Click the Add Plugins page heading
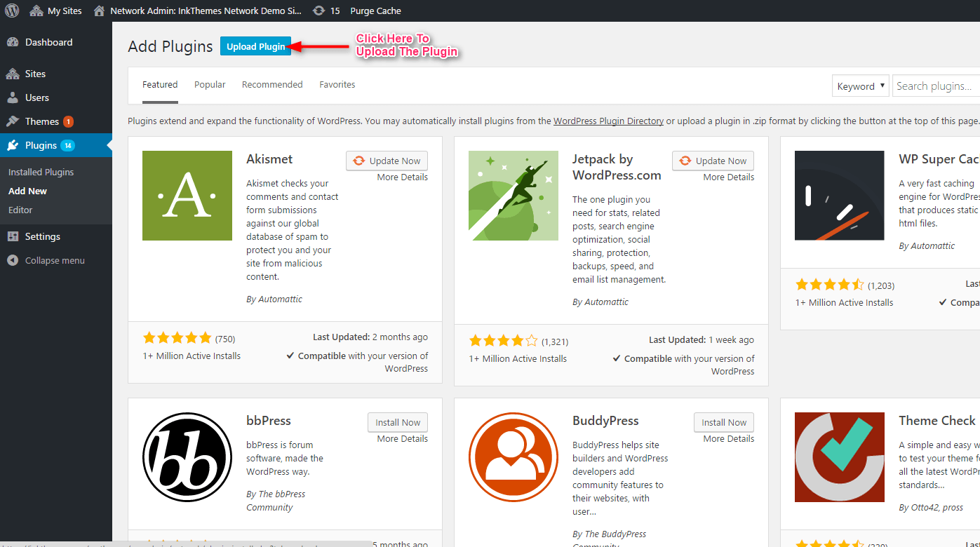This screenshot has width=980, height=547. point(170,46)
